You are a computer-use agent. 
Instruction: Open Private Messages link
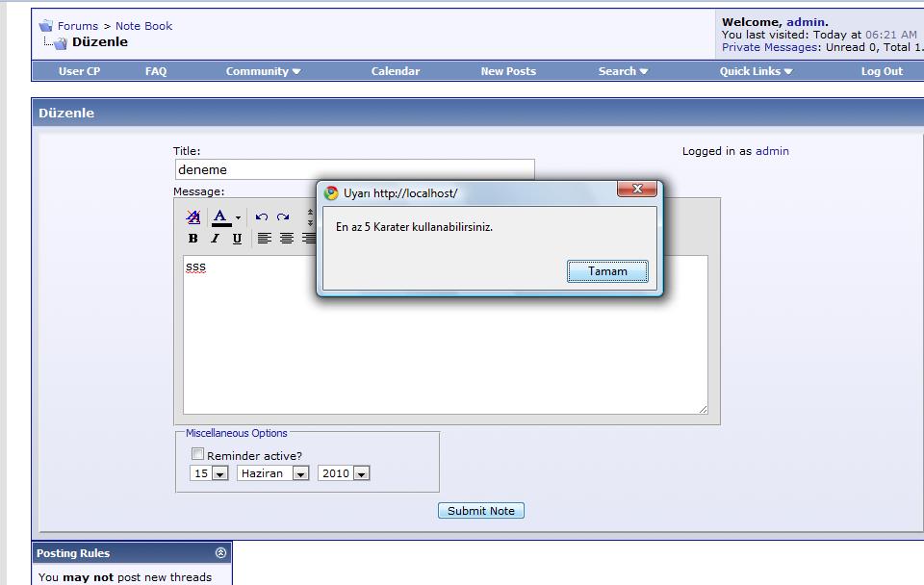click(770, 47)
